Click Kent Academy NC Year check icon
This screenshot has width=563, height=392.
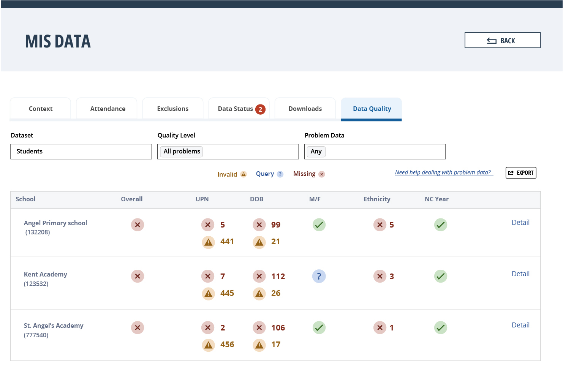(x=441, y=276)
